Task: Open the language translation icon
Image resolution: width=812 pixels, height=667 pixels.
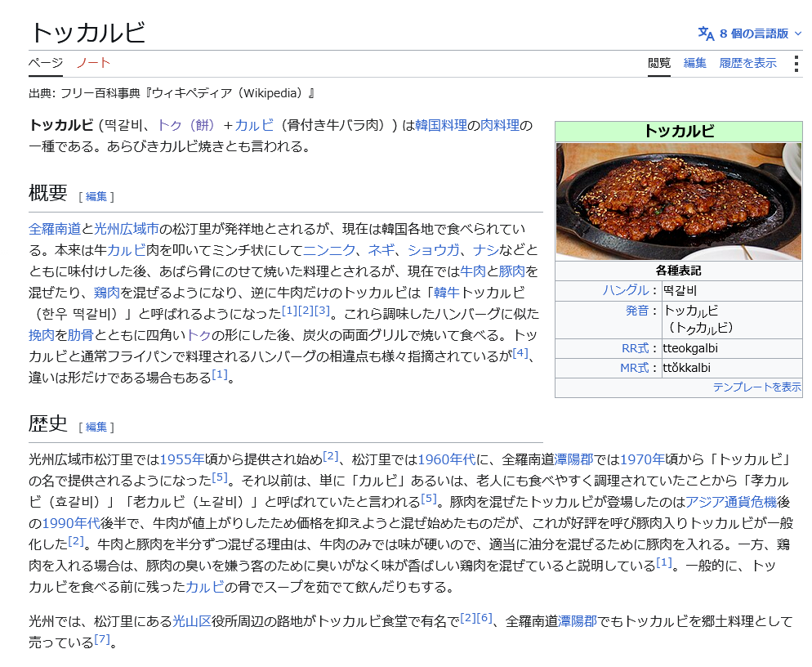Action: pyautogui.click(x=706, y=34)
